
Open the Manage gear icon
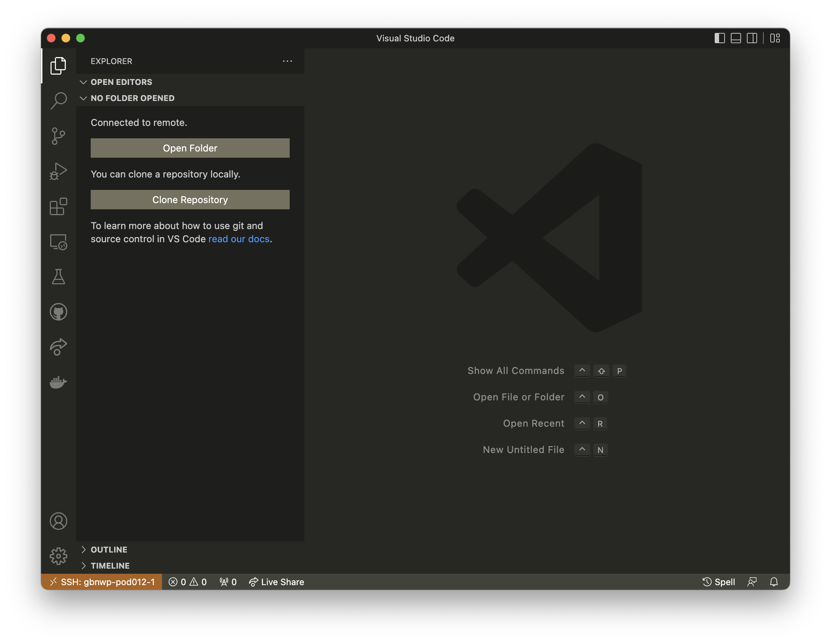pos(58,556)
